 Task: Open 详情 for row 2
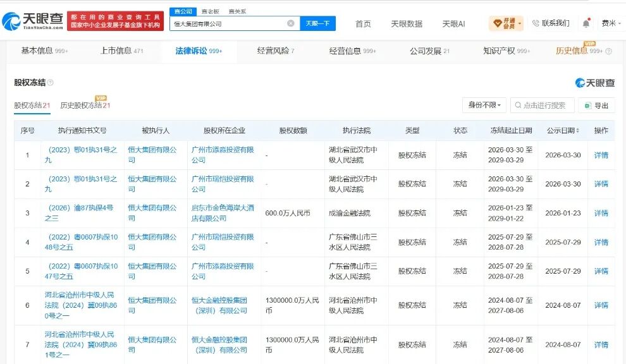pos(601,184)
